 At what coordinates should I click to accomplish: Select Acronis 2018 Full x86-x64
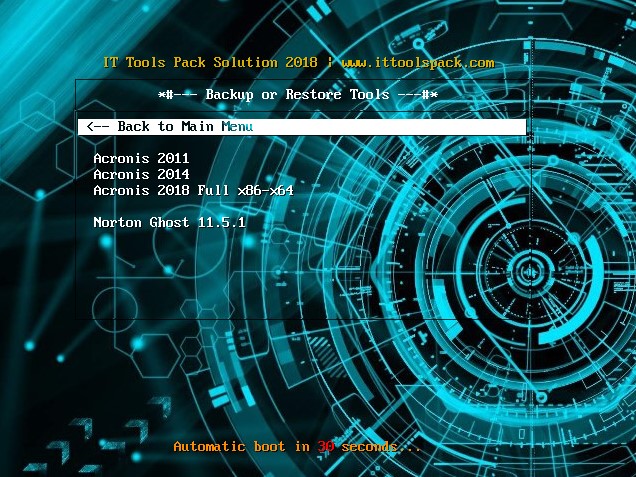193,190
